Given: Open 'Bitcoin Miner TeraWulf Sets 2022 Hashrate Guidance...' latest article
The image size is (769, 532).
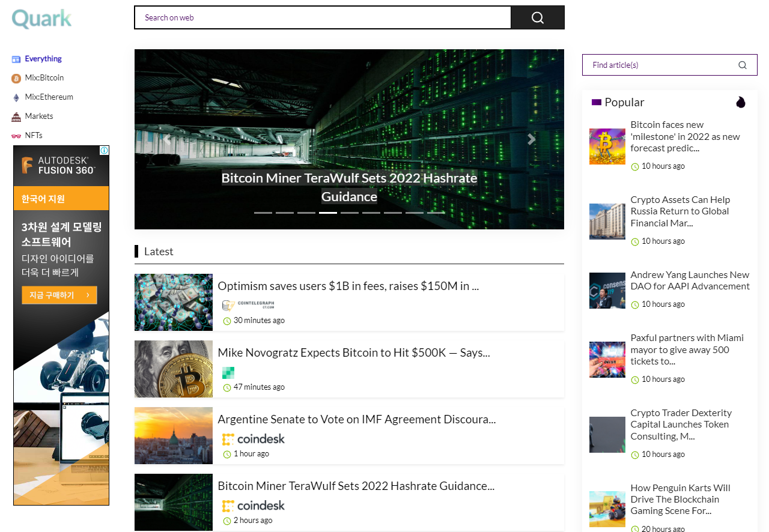Looking at the screenshot, I should pos(356,486).
